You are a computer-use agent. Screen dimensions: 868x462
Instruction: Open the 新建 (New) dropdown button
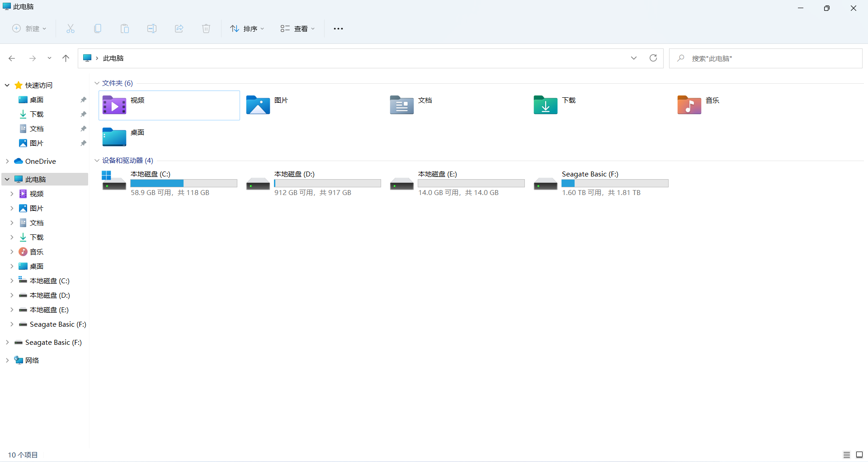(29, 29)
